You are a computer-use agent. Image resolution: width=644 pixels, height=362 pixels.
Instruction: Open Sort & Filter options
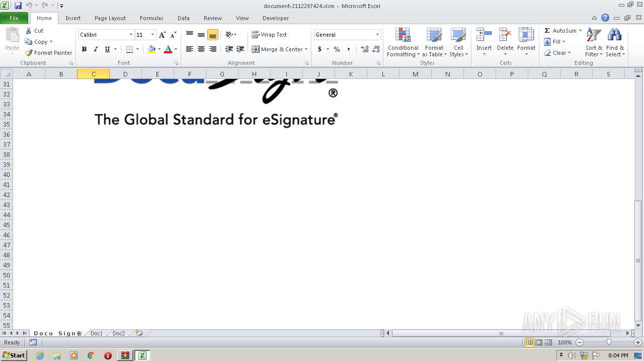[594, 42]
